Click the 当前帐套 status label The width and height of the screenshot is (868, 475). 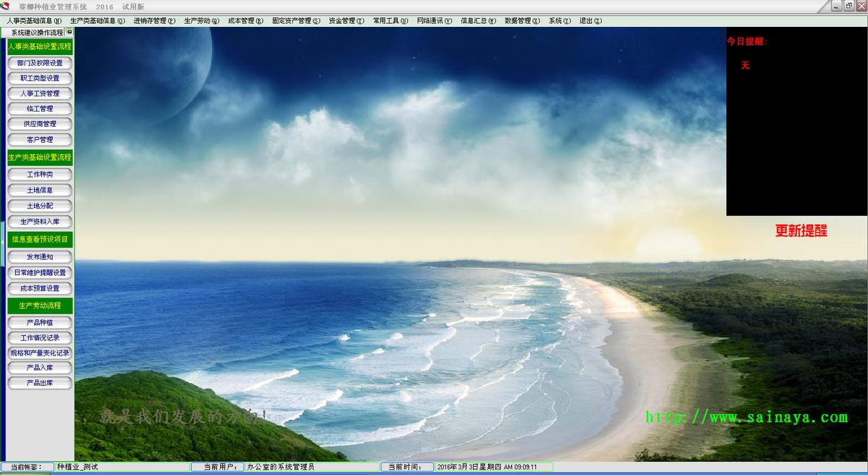[27, 467]
